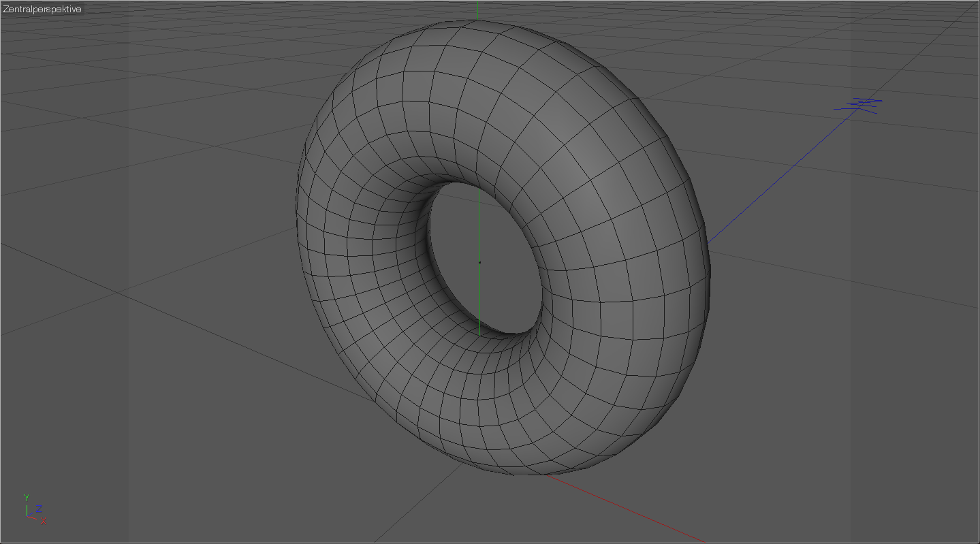
Task: Click the blue Z letter in axis gizmo
Action: click(x=39, y=508)
